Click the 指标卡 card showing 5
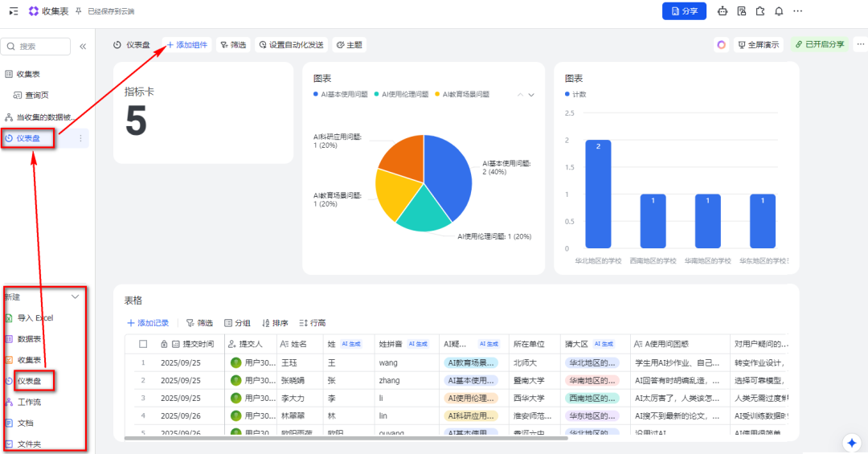Screen dimensions: 868x454 point(203,113)
